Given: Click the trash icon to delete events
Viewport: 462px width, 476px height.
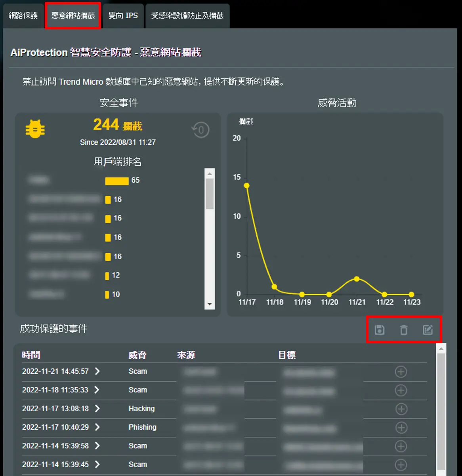Looking at the screenshot, I should tap(404, 330).
